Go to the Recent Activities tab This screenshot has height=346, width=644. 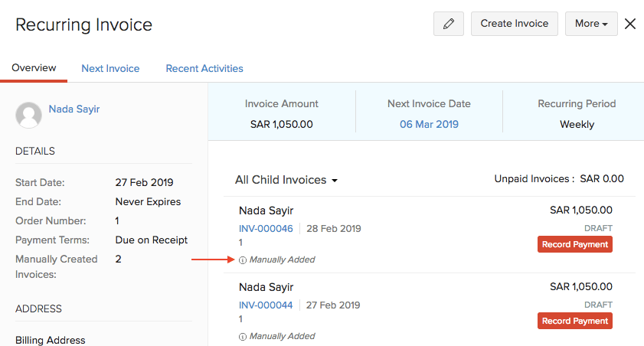pyautogui.click(x=204, y=69)
